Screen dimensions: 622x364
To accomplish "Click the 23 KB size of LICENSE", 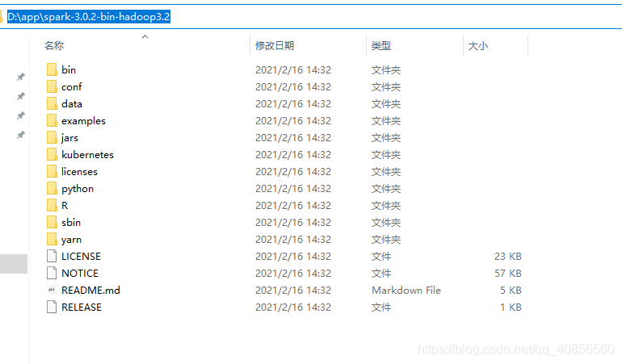I will click(x=508, y=257).
